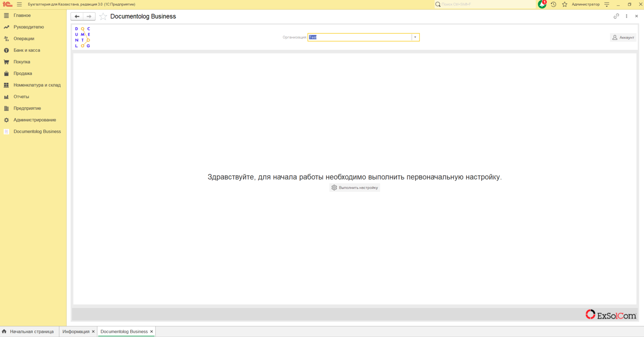Screen dimensions: 644x337
Task: Focus the Поиск search field
Action: tap(487, 4)
